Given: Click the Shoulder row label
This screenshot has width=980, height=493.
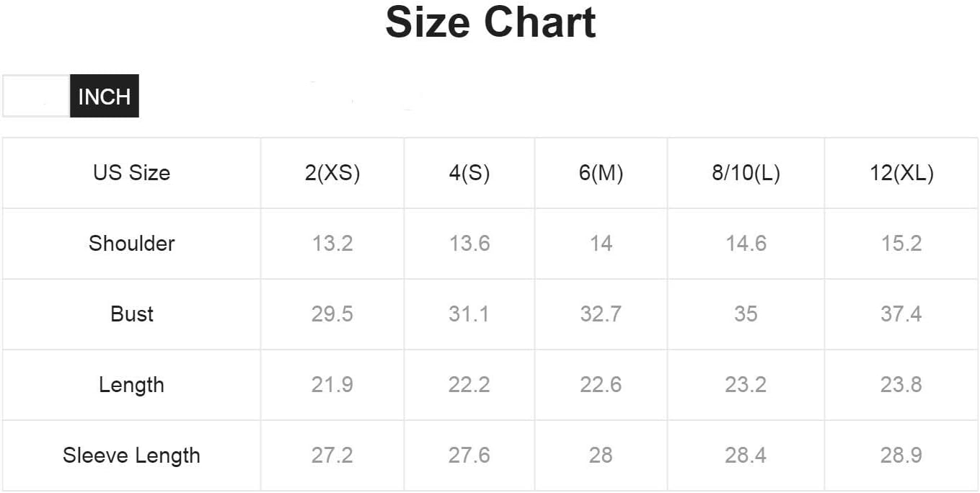Looking at the screenshot, I should 131,244.
